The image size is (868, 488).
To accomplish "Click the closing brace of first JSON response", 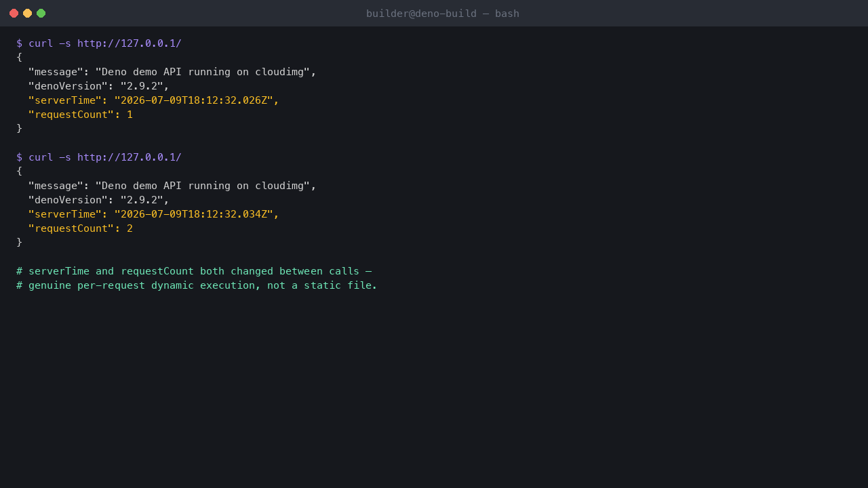I will 19,129.
